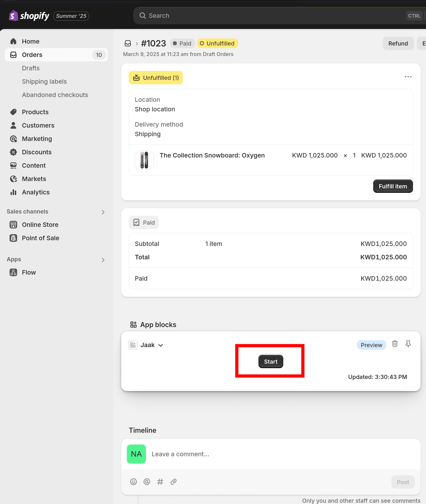This screenshot has width=426, height=504.
Task: Click the Flow app icon
Action: tap(13, 272)
